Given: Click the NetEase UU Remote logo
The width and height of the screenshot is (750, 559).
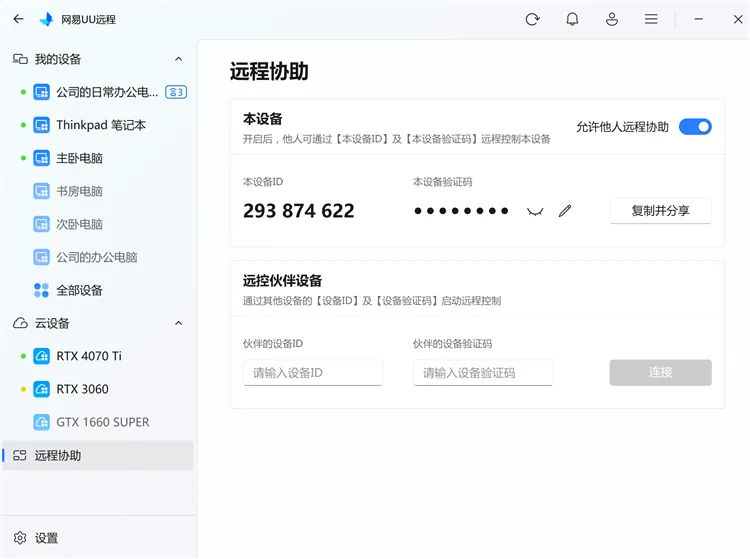Looking at the screenshot, I should 46,19.
